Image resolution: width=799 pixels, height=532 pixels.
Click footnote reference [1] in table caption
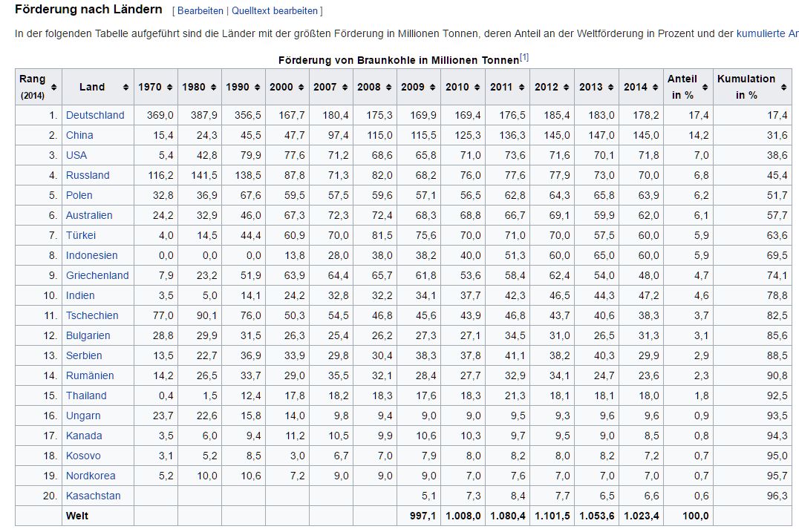(524, 57)
